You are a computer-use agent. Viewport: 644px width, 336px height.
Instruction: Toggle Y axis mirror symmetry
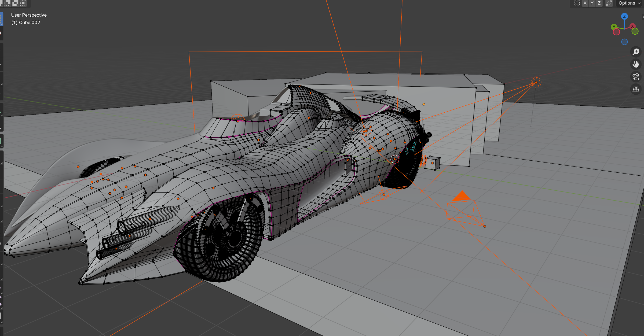coord(592,3)
